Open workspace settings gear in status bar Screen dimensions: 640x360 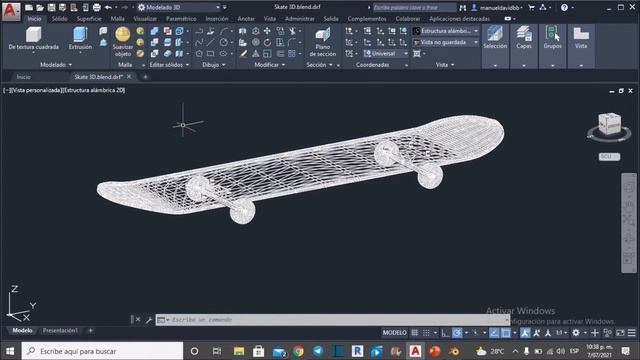tap(576, 333)
